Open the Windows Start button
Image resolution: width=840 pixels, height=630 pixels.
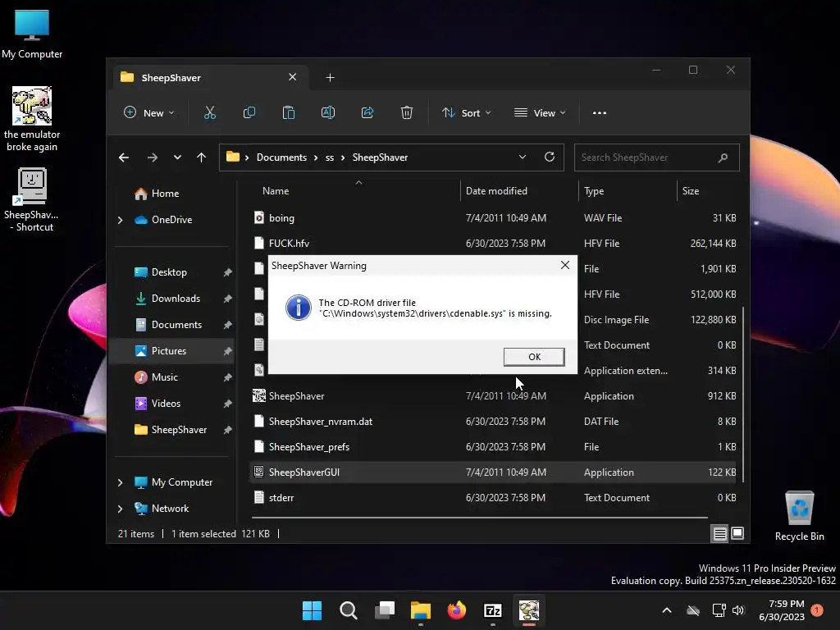313,610
